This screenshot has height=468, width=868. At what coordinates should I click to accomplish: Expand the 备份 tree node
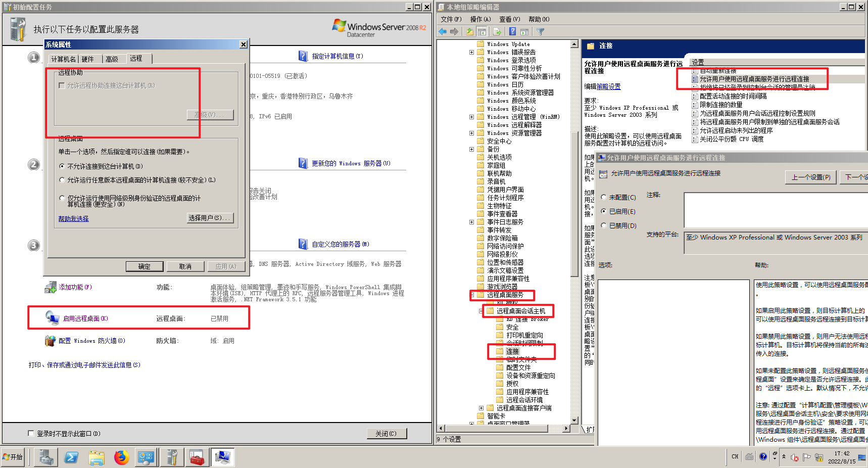(x=471, y=149)
